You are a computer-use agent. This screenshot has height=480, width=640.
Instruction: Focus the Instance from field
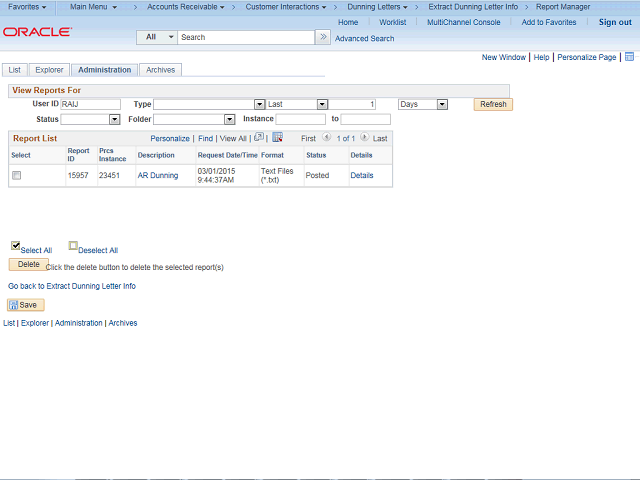point(300,119)
